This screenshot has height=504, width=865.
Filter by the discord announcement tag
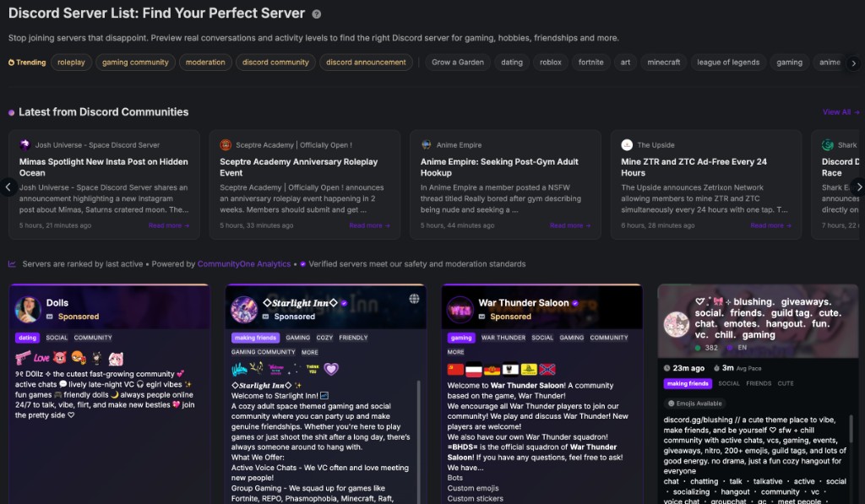pos(366,62)
